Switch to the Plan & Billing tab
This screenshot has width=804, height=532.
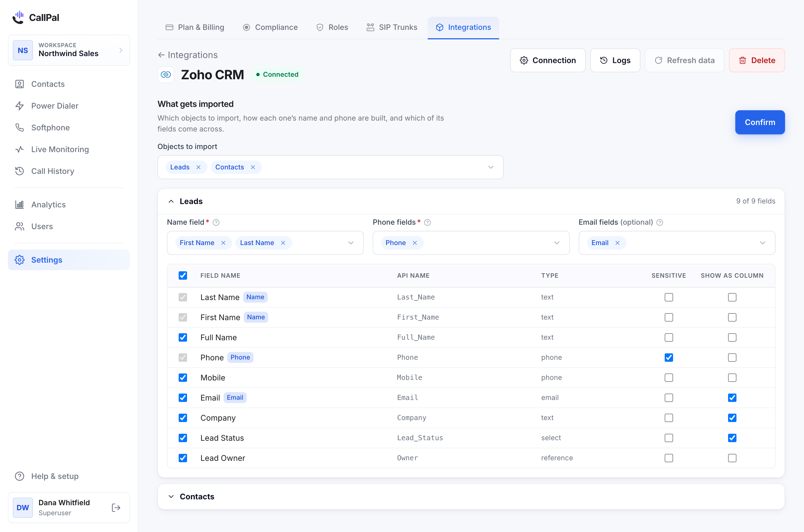(x=195, y=27)
